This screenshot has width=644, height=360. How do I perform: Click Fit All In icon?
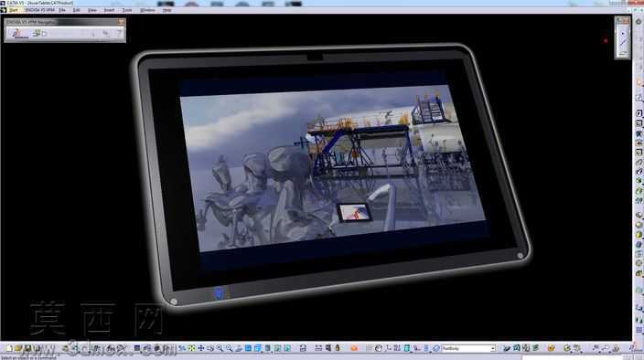pyautogui.click(x=191, y=348)
